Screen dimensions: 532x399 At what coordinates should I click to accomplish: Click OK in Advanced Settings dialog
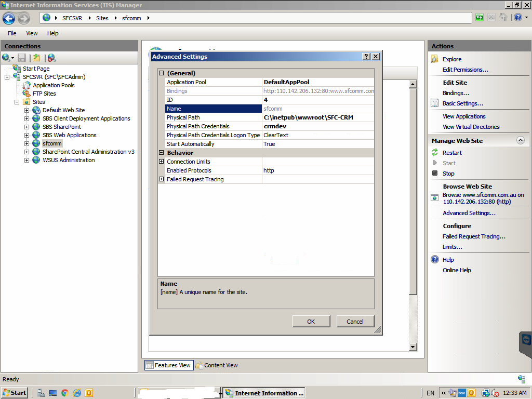pos(311,321)
